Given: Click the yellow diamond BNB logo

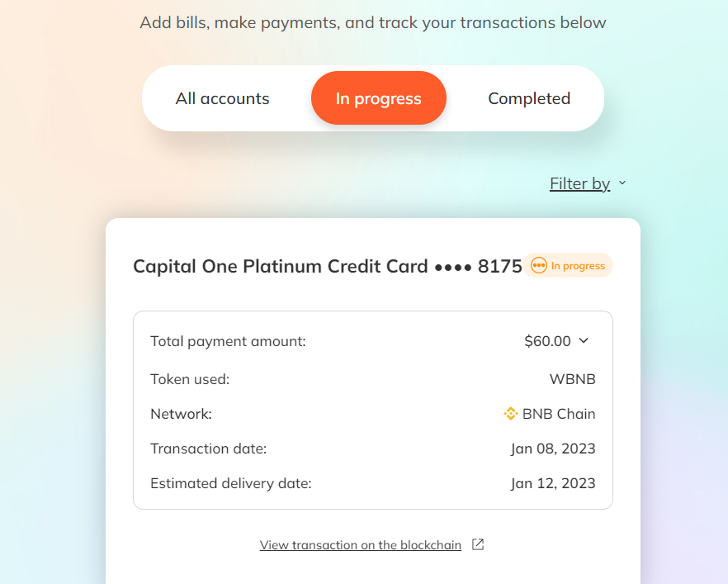Looking at the screenshot, I should point(509,414).
